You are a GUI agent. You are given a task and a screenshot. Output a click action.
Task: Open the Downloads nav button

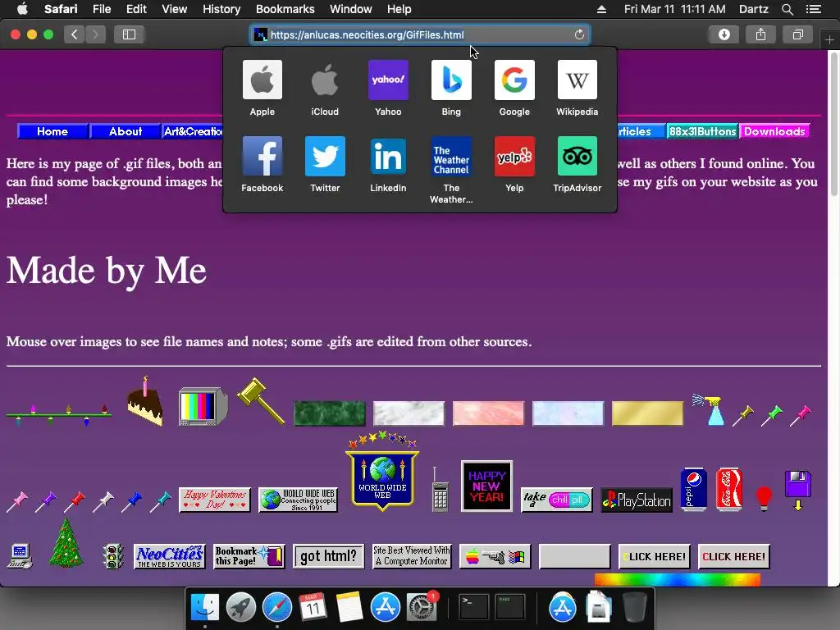coord(774,131)
